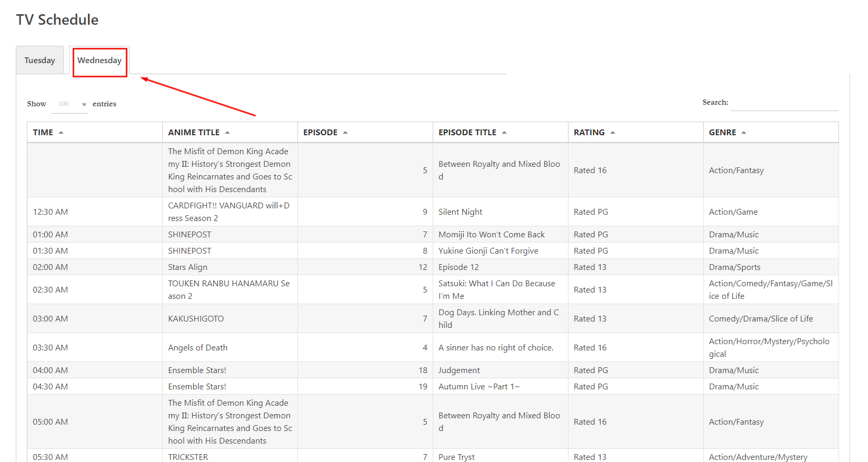868x462 pixels.
Task: Select the 05:00 AM time cell
Action: click(x=95, y=422)
